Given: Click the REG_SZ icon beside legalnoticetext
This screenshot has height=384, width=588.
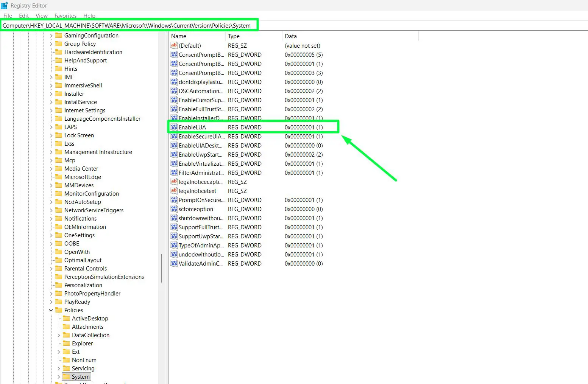Looking at the screenshot, I should point(174,191).
